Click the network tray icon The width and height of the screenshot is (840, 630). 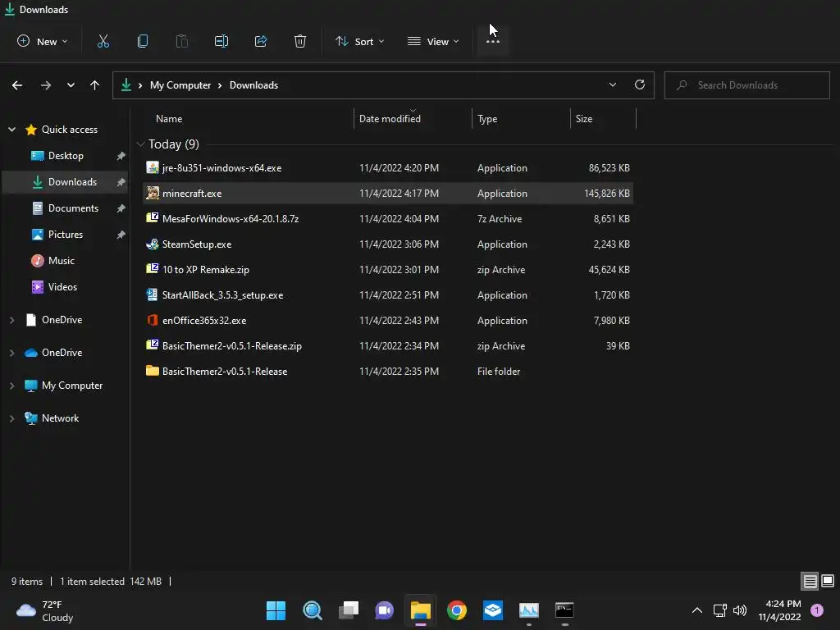tap(719, 610)
